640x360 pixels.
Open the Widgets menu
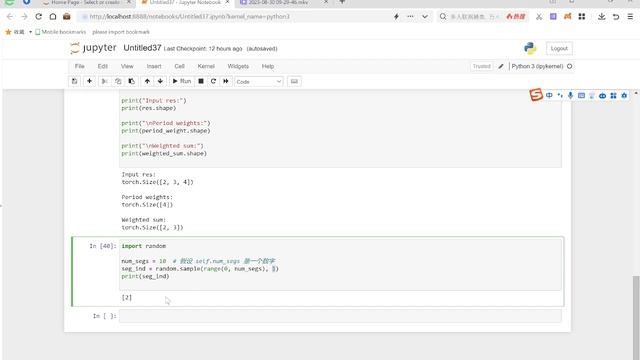[238, 66]
